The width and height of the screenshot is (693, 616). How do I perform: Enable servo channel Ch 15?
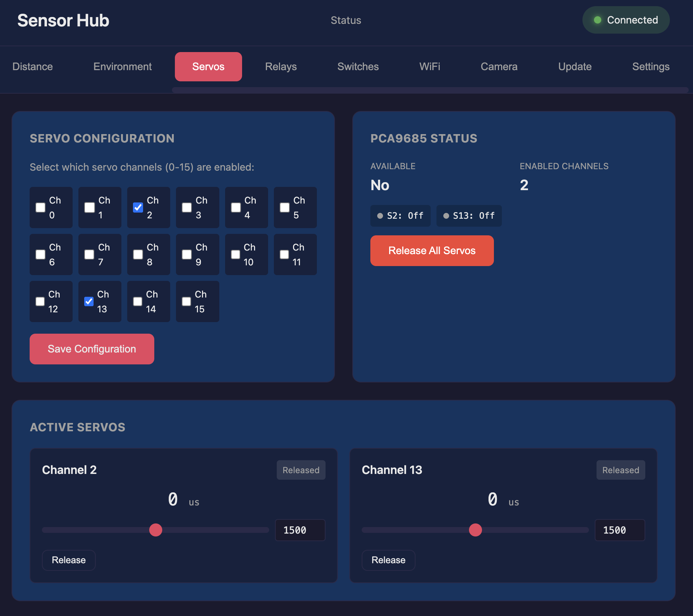tap(186, 301)
